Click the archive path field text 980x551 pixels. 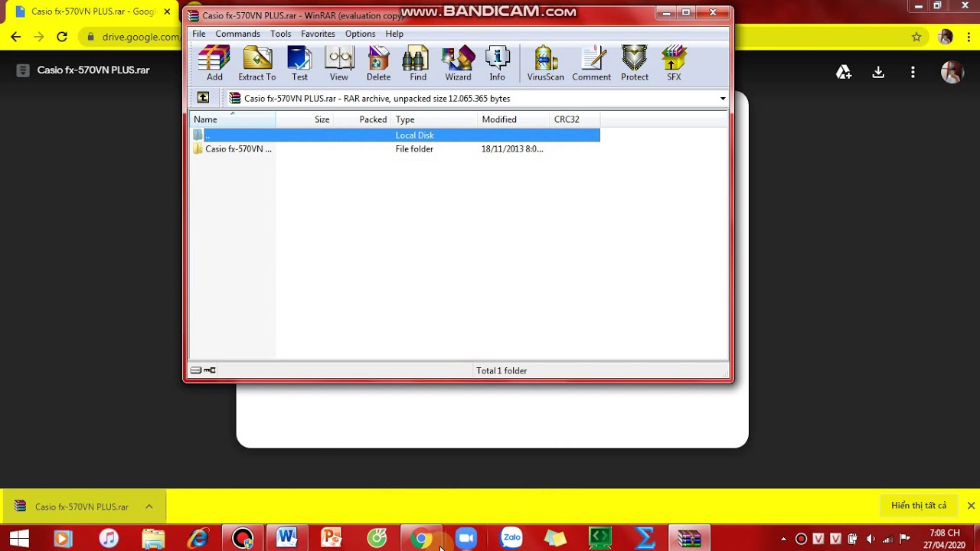tap(377, 99)
